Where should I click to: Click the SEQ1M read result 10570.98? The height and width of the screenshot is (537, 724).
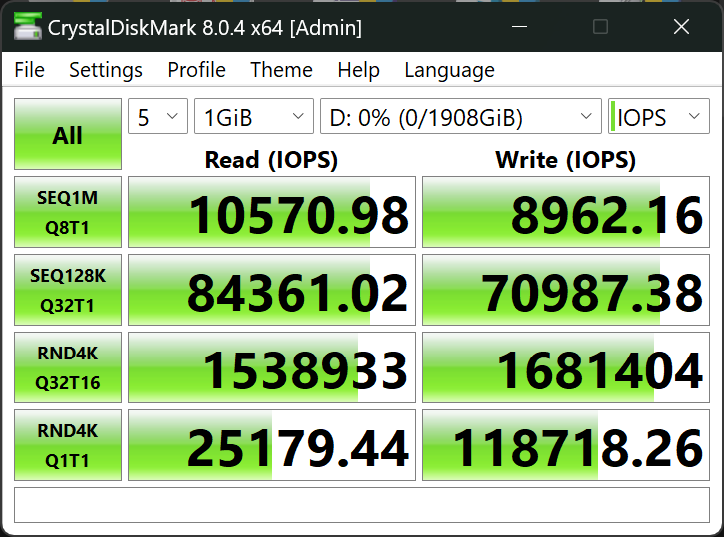coord(272,212)
